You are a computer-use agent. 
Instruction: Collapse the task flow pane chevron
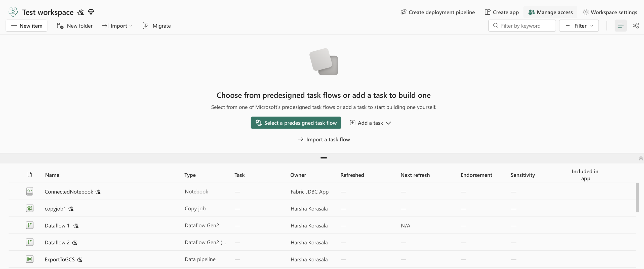pos(641,159)
